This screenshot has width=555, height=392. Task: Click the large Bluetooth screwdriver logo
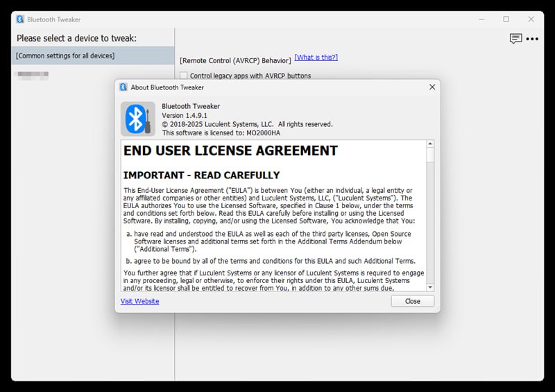(x=136, y=119)
